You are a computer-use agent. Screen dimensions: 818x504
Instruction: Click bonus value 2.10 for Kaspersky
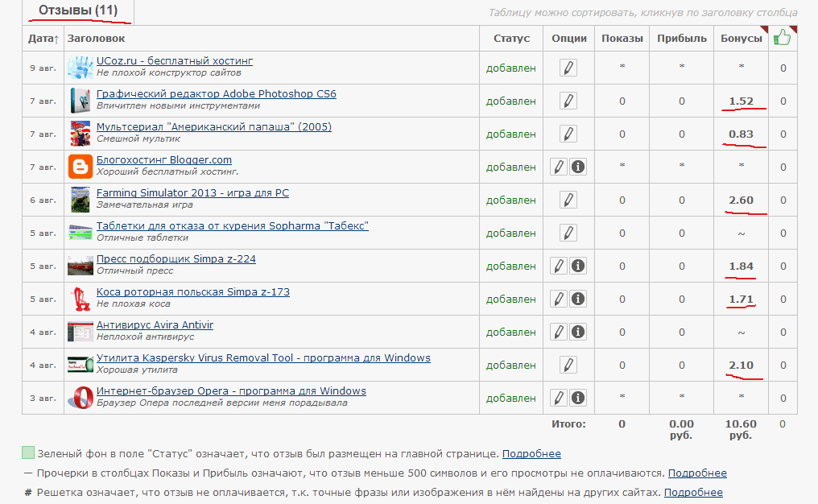[x=741, y=366]
